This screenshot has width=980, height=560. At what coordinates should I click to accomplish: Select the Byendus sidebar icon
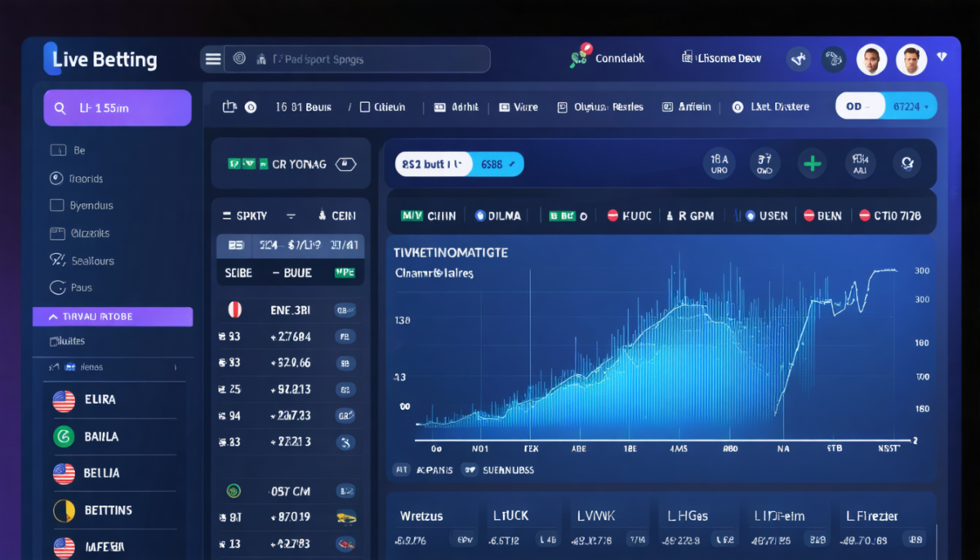pyautogui.click(x=56, y=206)
